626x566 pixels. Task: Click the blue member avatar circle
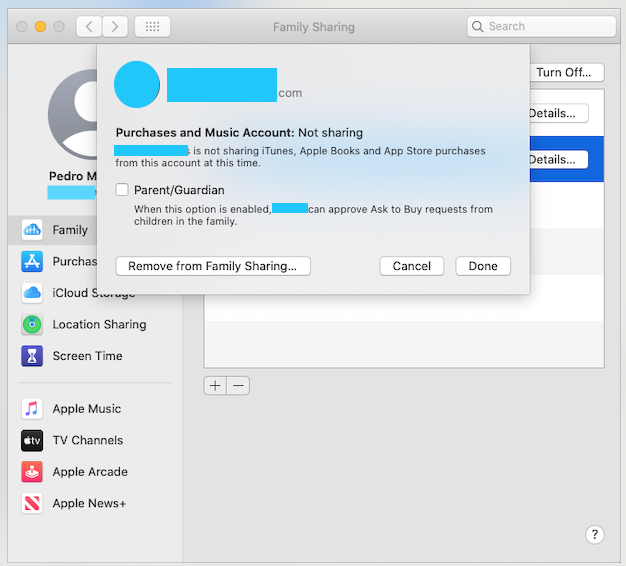(137, 84)
